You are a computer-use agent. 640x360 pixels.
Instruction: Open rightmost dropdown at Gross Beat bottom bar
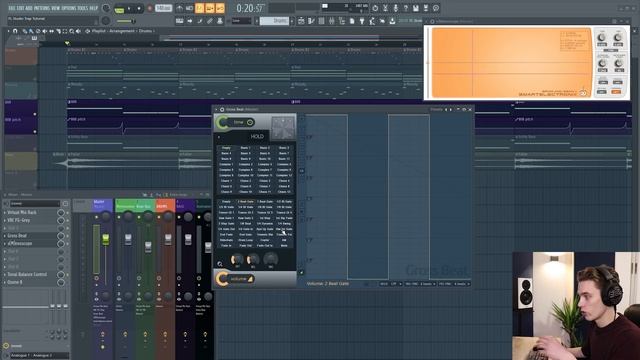pos(454,284)
